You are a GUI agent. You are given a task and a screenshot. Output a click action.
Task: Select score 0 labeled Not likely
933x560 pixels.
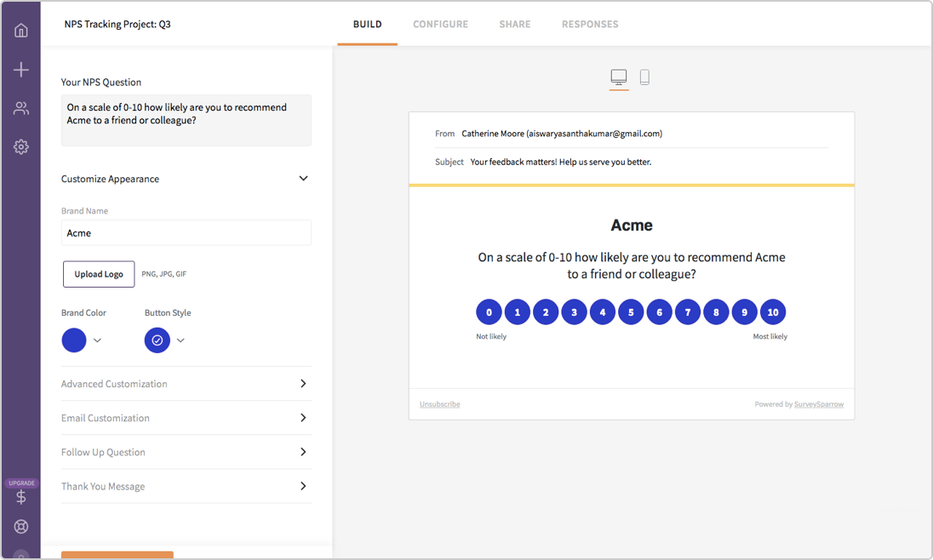489,311
